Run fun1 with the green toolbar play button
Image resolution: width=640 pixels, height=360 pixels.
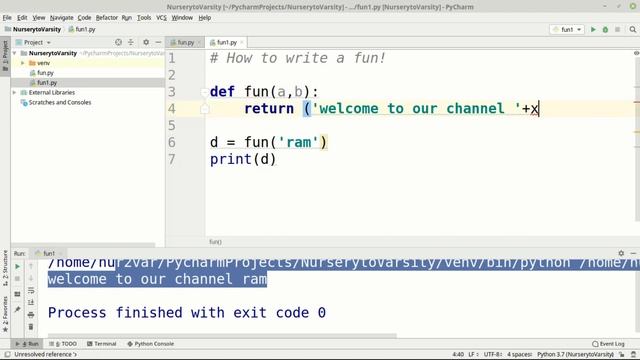[x=593, y=29]
